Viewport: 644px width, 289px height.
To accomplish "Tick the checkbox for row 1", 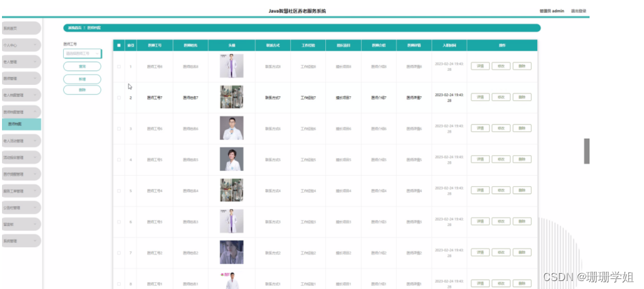I will [119, 66].
